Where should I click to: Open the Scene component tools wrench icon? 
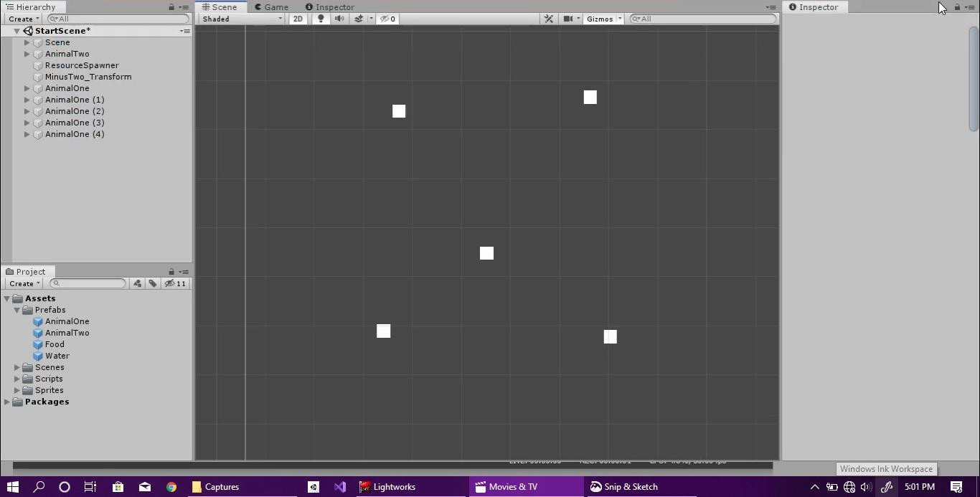549,19
